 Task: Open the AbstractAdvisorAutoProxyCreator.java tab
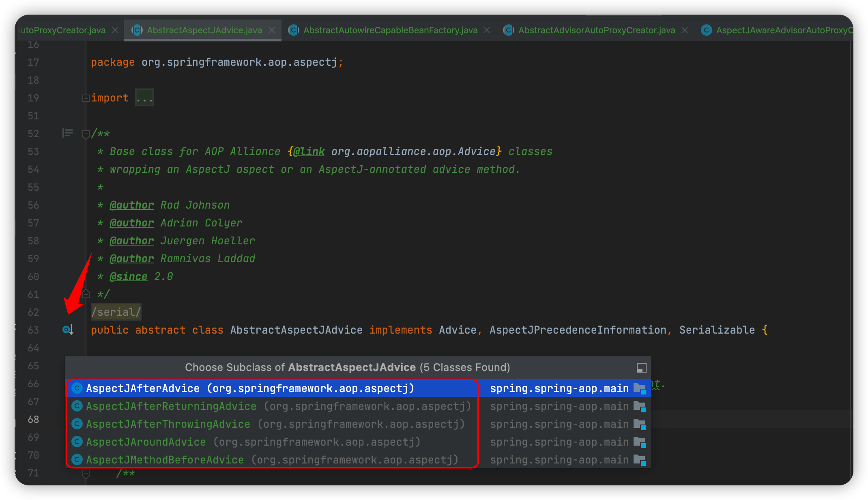596,30
